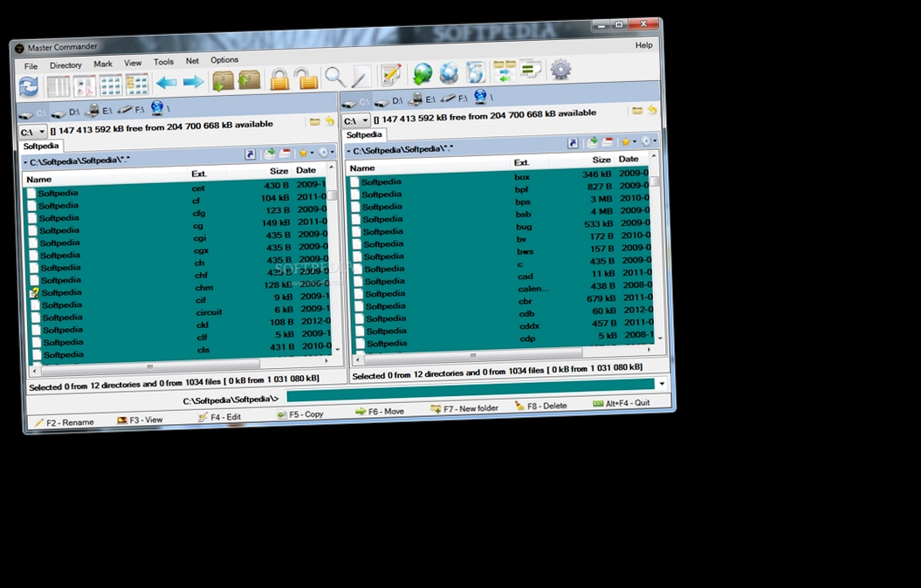Image resolution: width=921 pixels, height=588 pixels.
Task: Open the File menu
Action: coord(31,66)
